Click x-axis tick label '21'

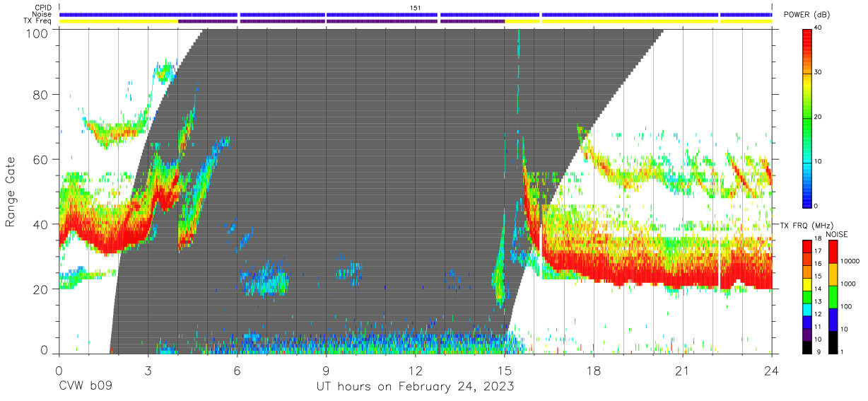click(683, 369)
